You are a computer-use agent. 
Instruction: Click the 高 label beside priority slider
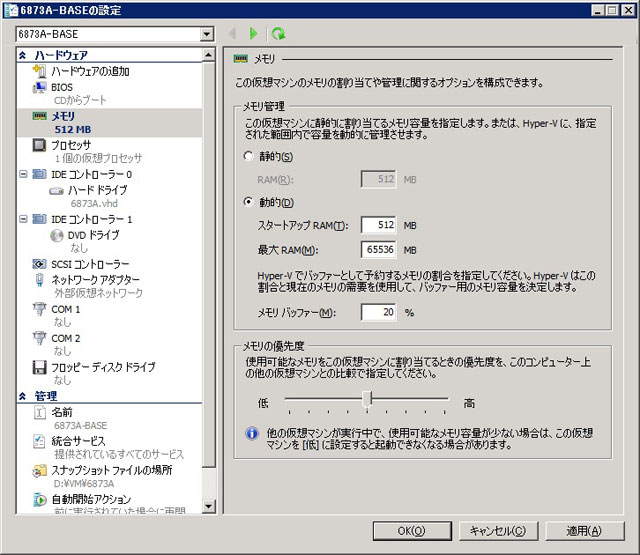click(x=469, y=404)
